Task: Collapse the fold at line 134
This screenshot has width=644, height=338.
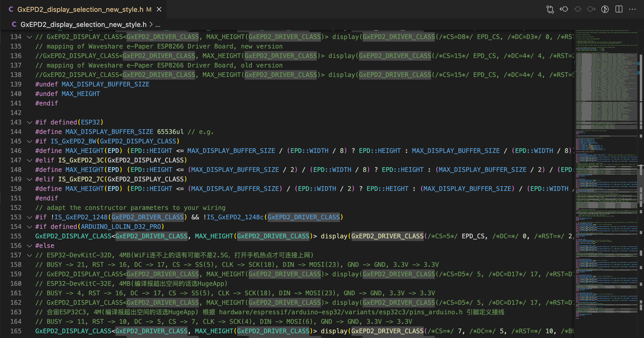Action: (x=30, y=37)
